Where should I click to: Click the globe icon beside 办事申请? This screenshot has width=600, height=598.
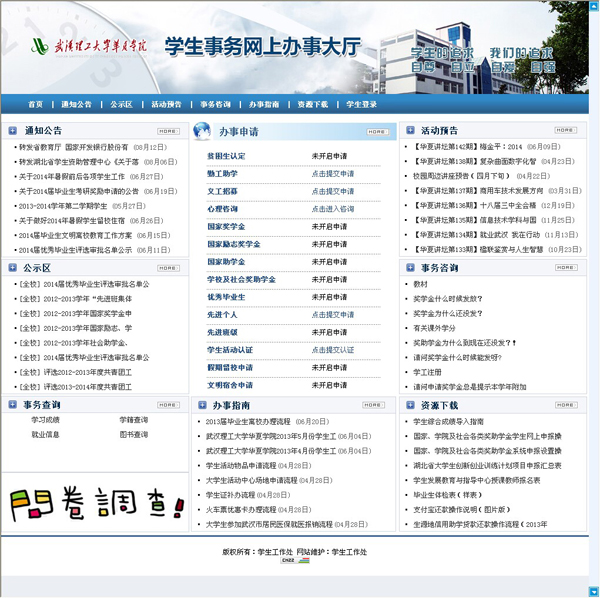202,130
